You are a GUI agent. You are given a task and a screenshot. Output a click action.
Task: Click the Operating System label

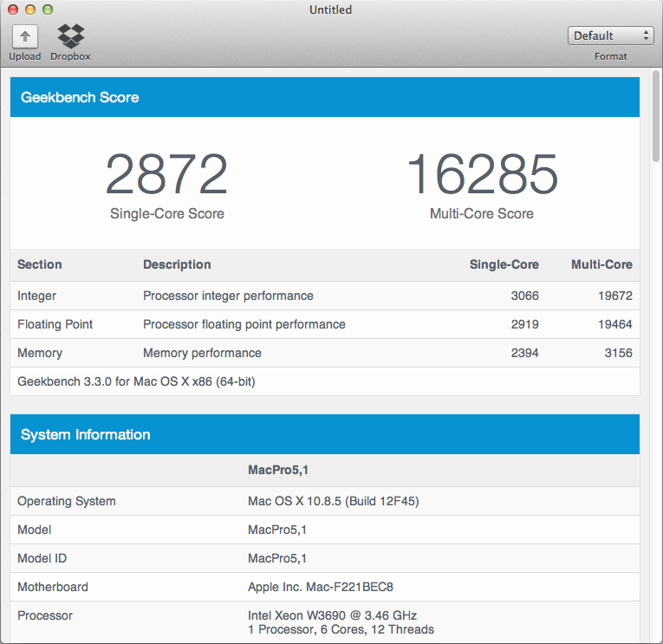pyautogui.click(x=67, y=501)
